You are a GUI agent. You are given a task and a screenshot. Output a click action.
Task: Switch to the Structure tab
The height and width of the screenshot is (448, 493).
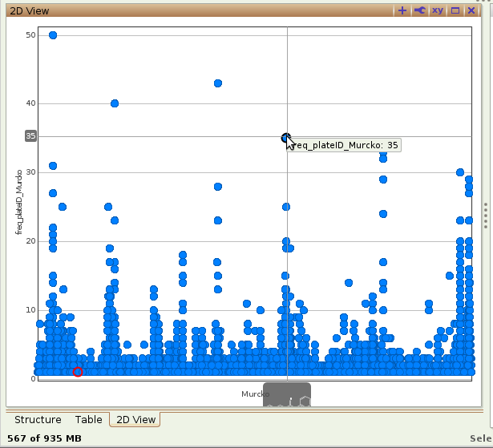tap(38, 419)
